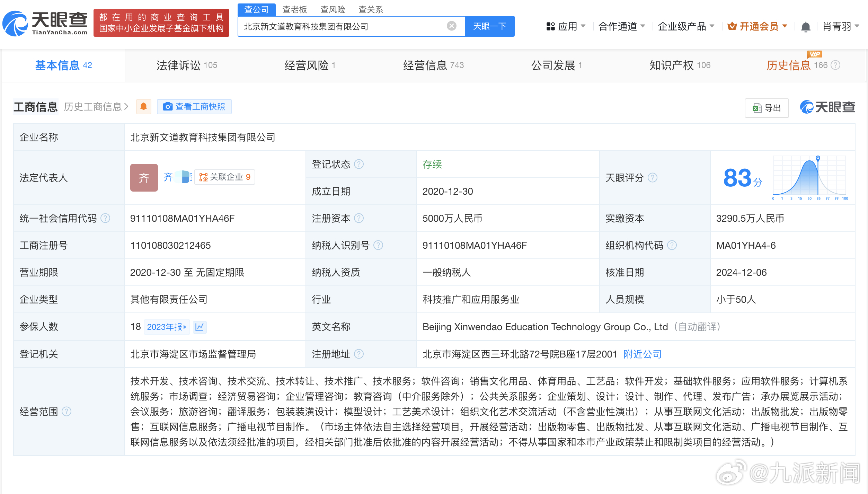Expand the 企业级产品 dropdown

686,26
